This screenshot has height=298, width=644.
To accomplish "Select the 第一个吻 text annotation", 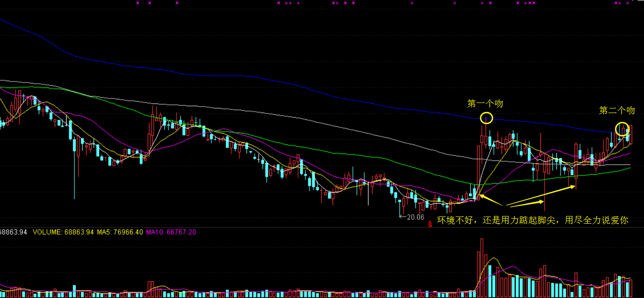I will (x=485, y=104).
